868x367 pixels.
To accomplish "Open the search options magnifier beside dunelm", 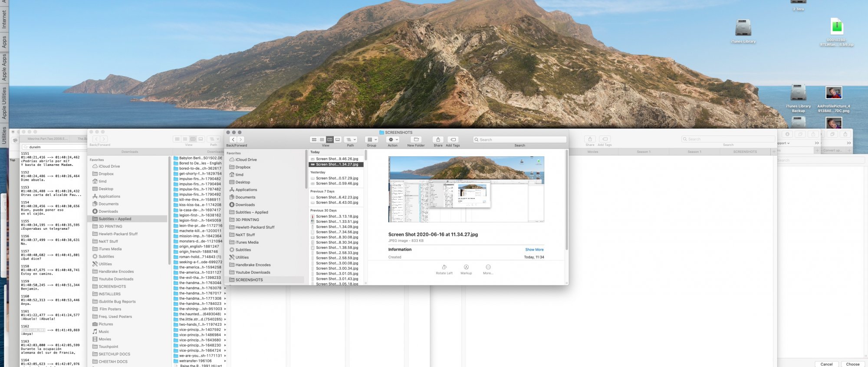I will (26, 147).
